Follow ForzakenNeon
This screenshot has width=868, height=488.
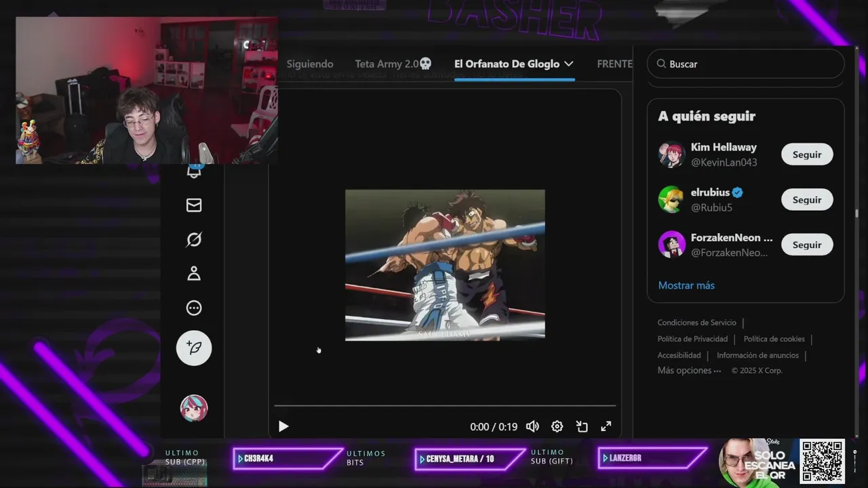pos(807,245)
